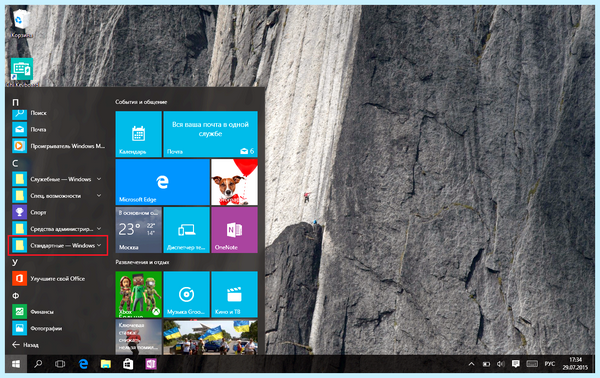This screenshot has height=378, width=600.
Task: Open the Store from the taskbar
Action: pos(128,364)
